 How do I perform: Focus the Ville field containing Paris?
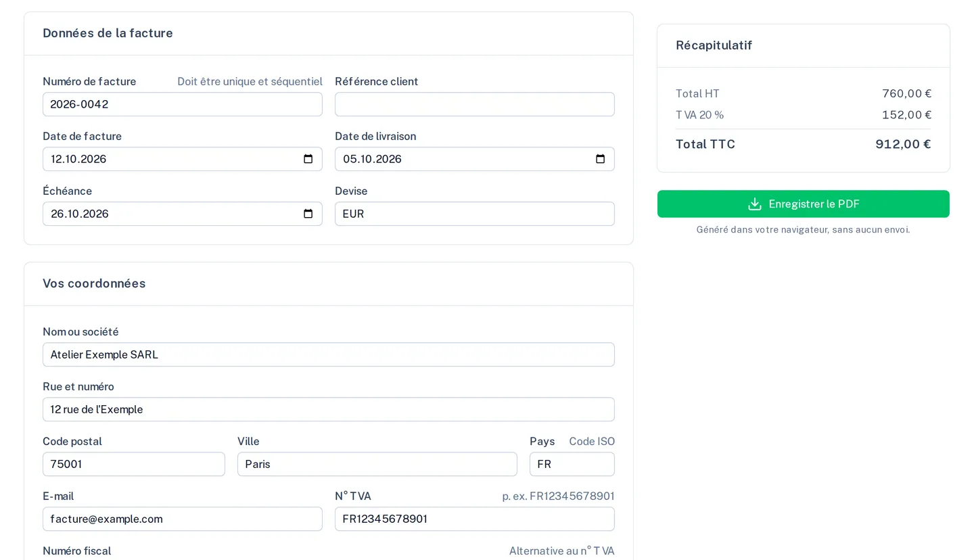pyautogui.click(x=377, y=464)
